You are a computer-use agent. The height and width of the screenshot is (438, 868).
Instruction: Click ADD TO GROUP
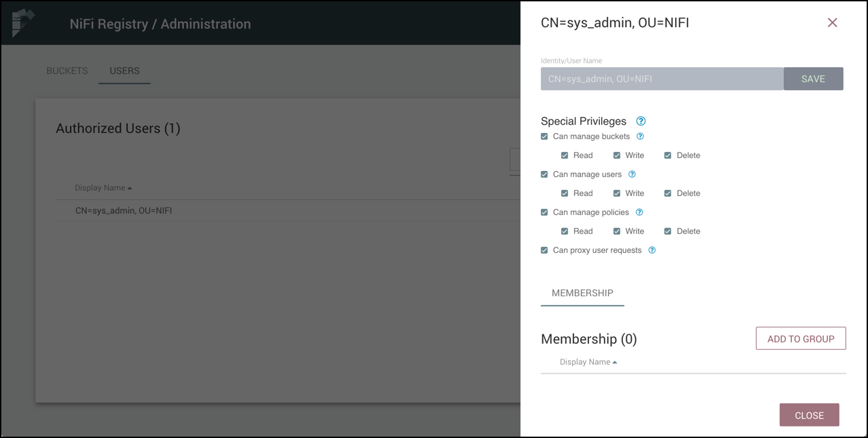point(800,338)
